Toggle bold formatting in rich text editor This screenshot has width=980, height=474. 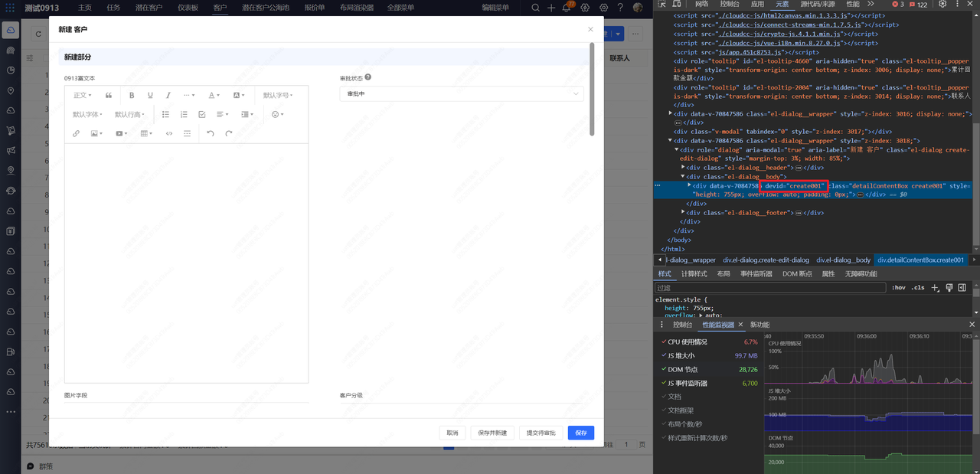coord(132,96)
